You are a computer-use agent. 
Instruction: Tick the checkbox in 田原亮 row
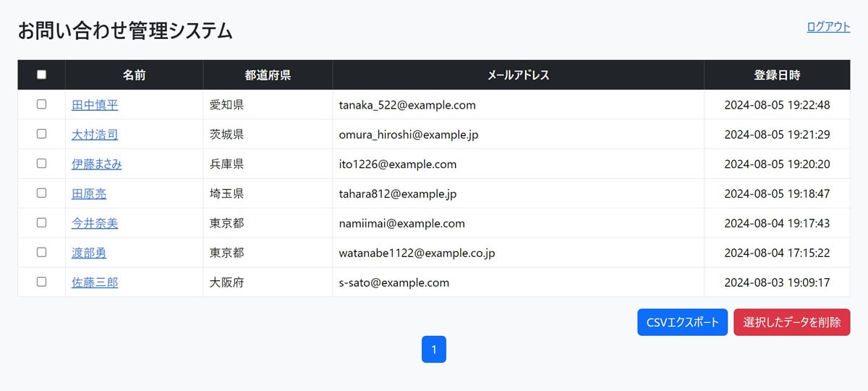pyautogui.click(x=41, y=193)
